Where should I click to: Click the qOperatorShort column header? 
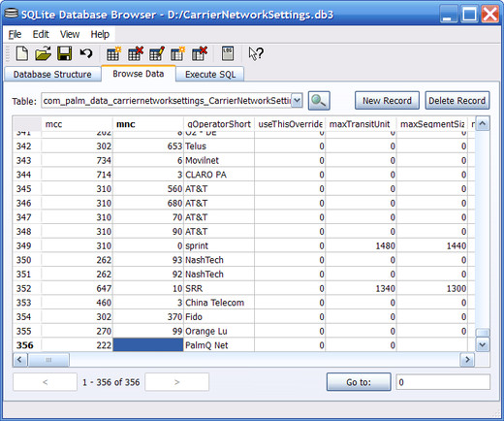click(x=219, y=124)
